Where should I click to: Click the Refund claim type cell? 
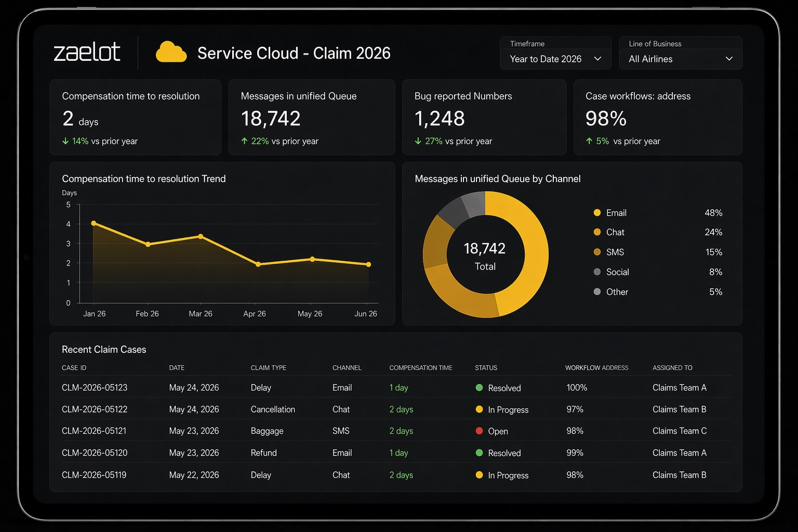263,453
